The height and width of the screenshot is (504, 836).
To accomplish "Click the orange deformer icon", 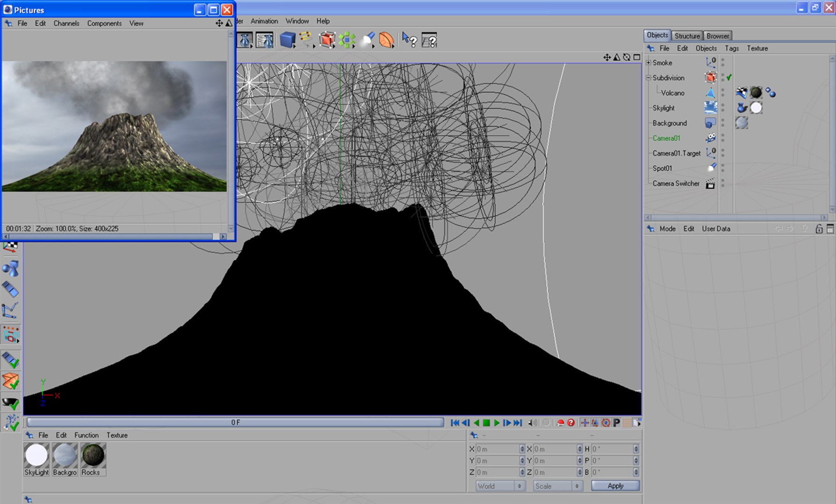I will (387, 40).
